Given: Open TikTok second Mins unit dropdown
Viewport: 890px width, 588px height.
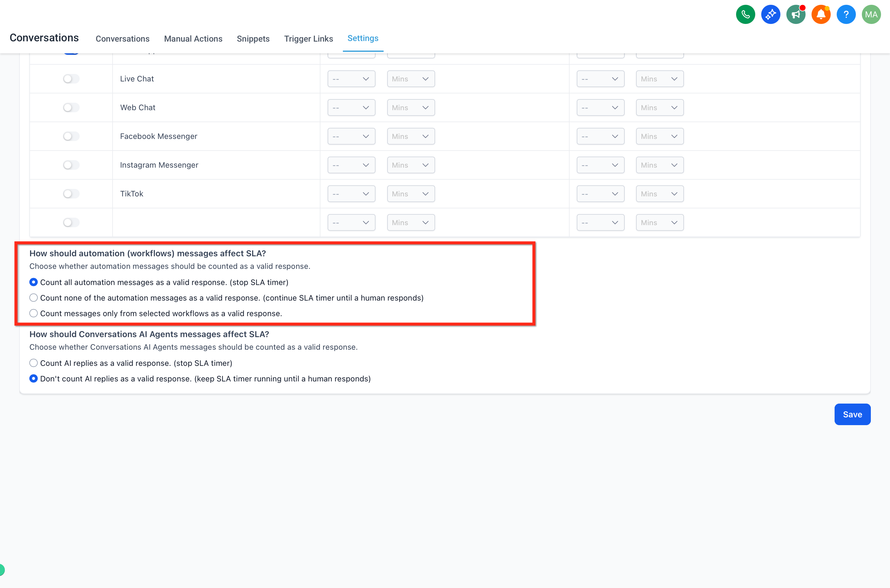Looking at the screenshot, I should [x=659, y=194].
